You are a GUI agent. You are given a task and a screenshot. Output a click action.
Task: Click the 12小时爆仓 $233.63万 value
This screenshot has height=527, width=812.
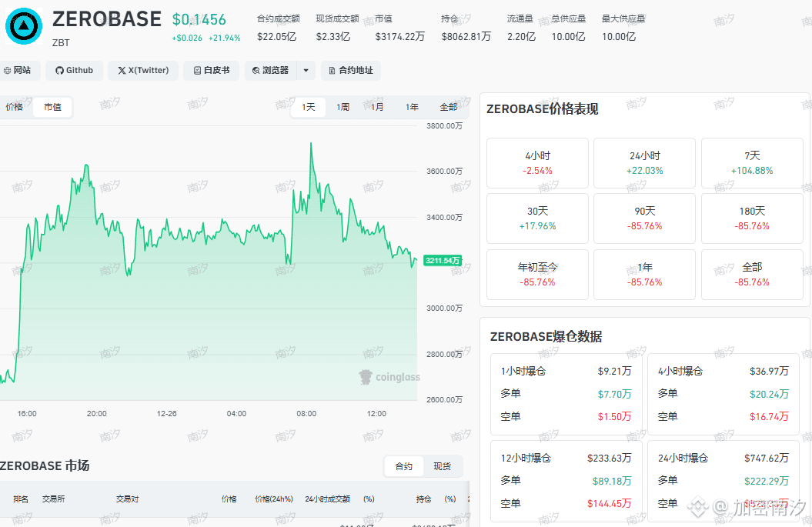click(x=610, y=459)
